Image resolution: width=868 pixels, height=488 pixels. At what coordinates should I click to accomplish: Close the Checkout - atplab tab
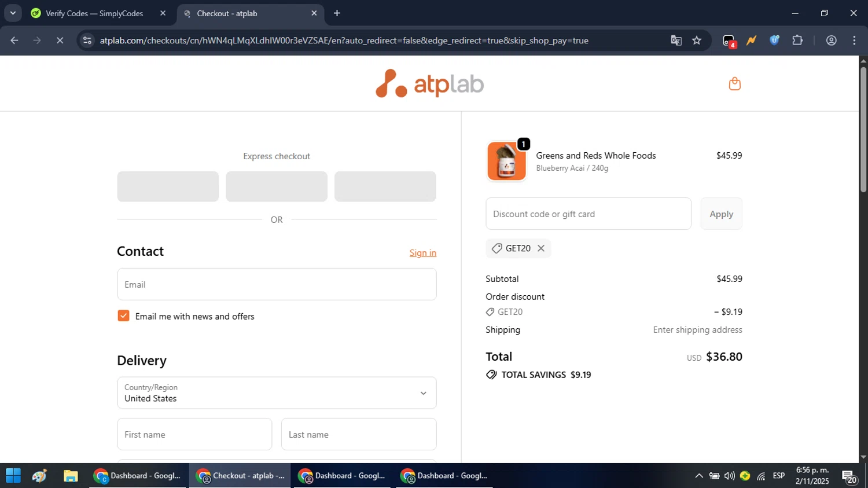coord(314,13)
